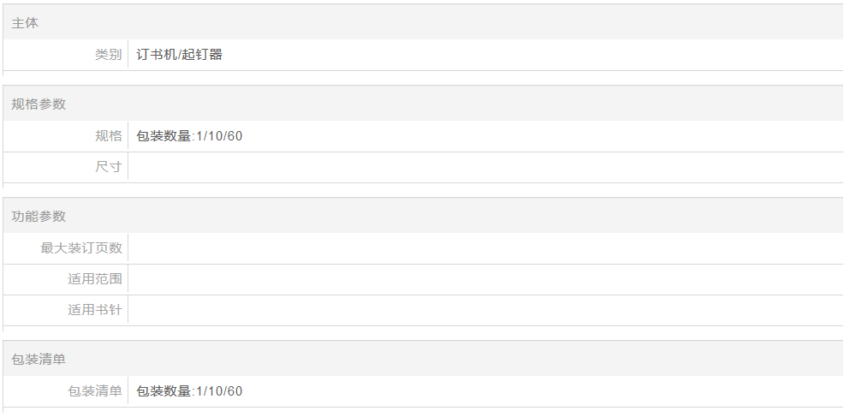
Task: Select the 规格 row label
Action: coord(108,136)
